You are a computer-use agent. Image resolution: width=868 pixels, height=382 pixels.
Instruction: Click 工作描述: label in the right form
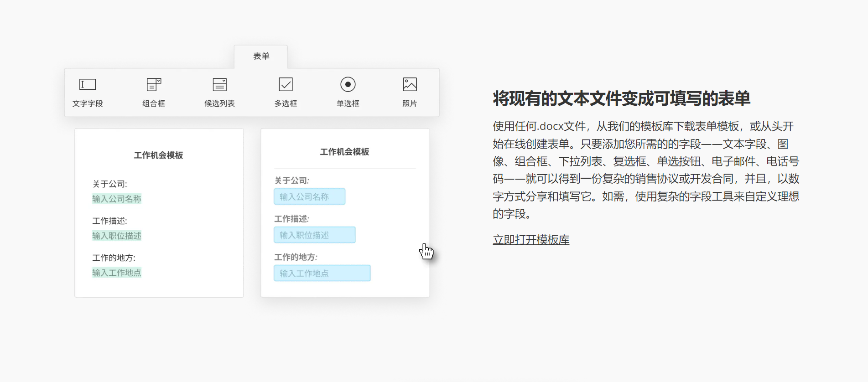pyautogui.click(x=291, y=219)
